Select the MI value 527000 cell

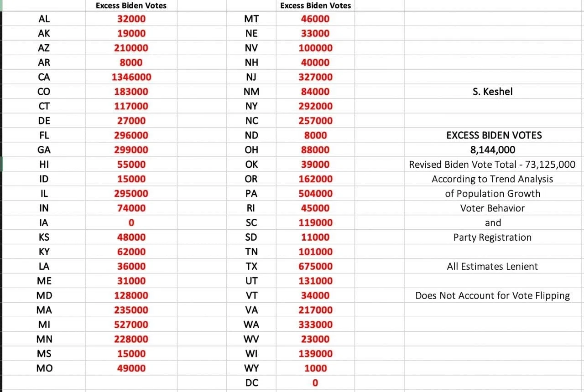[131, 325]
